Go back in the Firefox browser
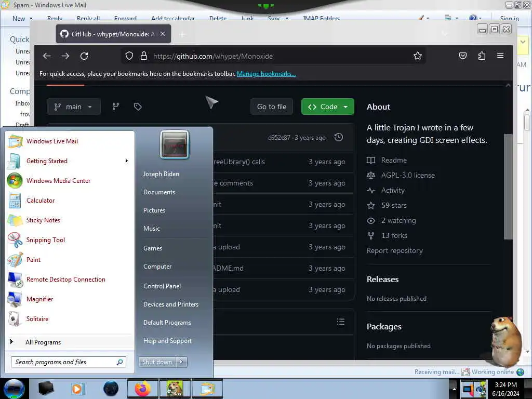This screenshot has width=532, height=399. click(x=47, y=56)
